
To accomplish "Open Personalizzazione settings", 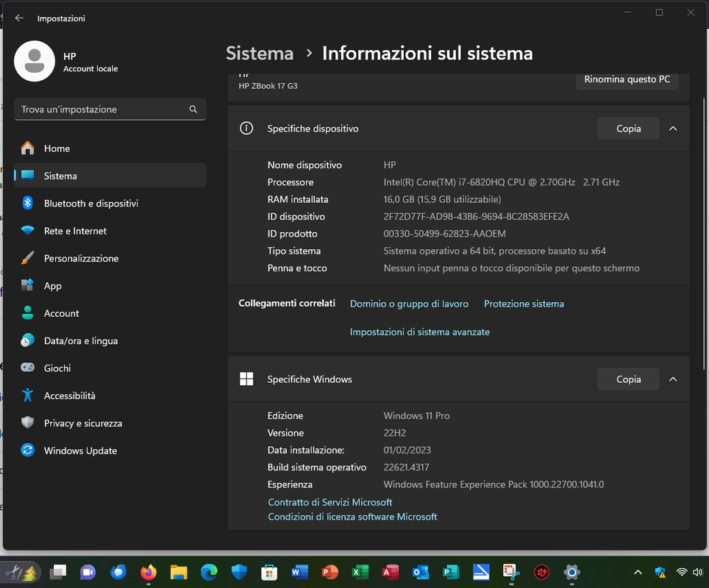I will click(x=110, y=259).
